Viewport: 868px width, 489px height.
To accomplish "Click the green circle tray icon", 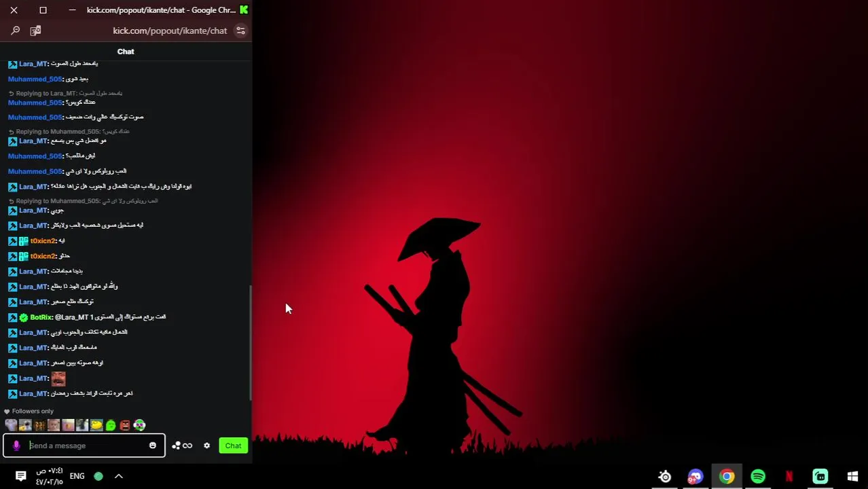I will [x=98, y=476].
